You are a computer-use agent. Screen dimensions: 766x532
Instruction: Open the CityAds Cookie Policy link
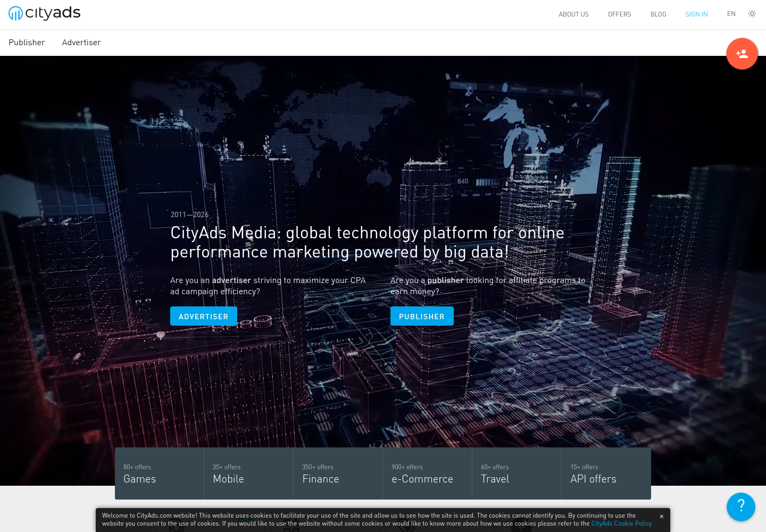coord(621,523)
